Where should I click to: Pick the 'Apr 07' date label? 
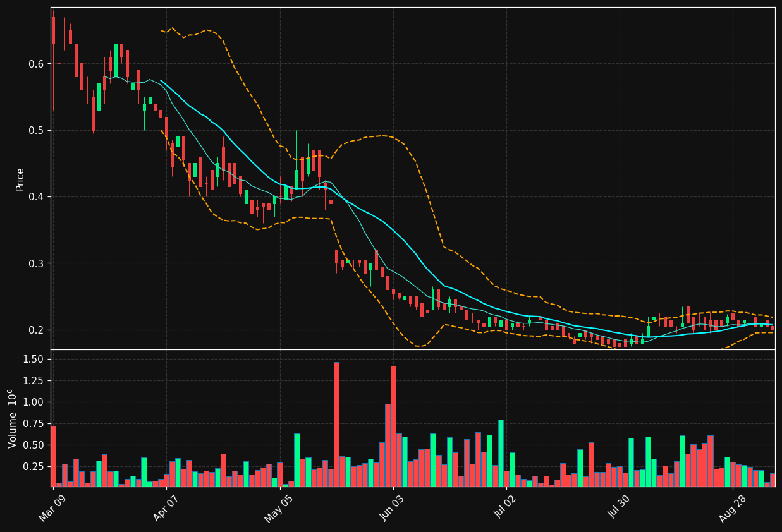tap(166, 508)
